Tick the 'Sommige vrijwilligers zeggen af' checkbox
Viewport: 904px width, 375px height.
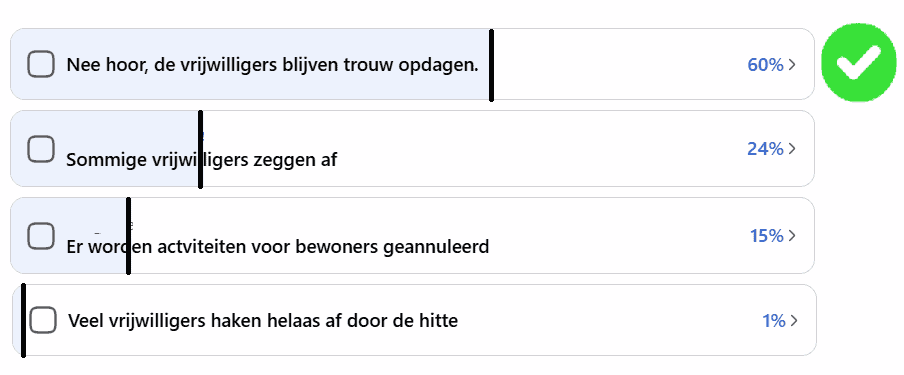tap(41, 149)
